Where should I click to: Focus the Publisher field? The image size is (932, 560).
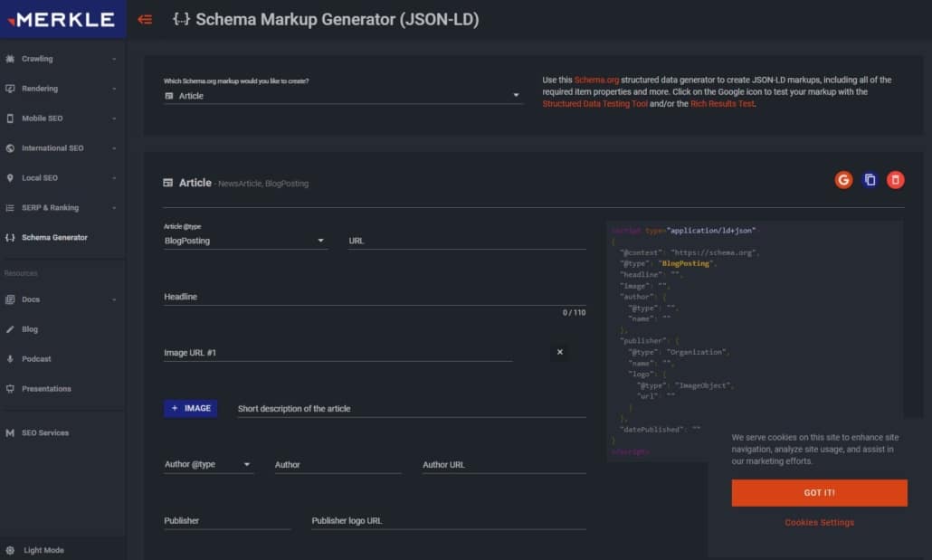tap(227, 521)
